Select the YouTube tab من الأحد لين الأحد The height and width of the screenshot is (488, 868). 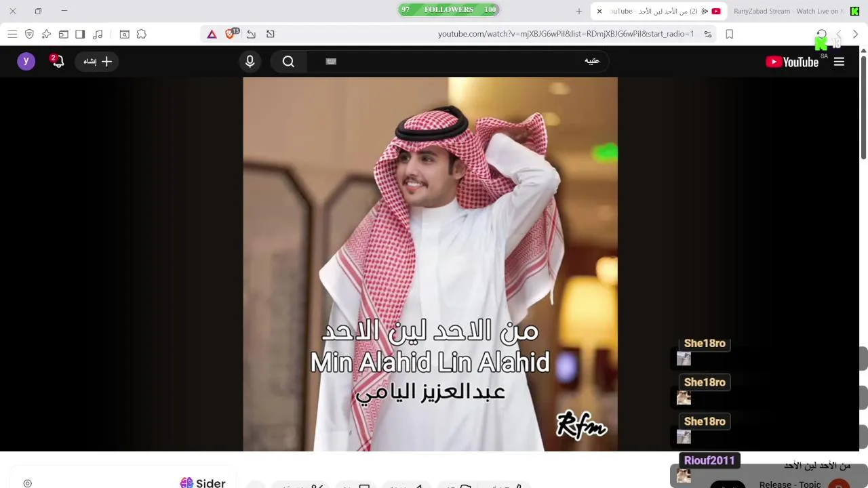(x=659, y=11)
